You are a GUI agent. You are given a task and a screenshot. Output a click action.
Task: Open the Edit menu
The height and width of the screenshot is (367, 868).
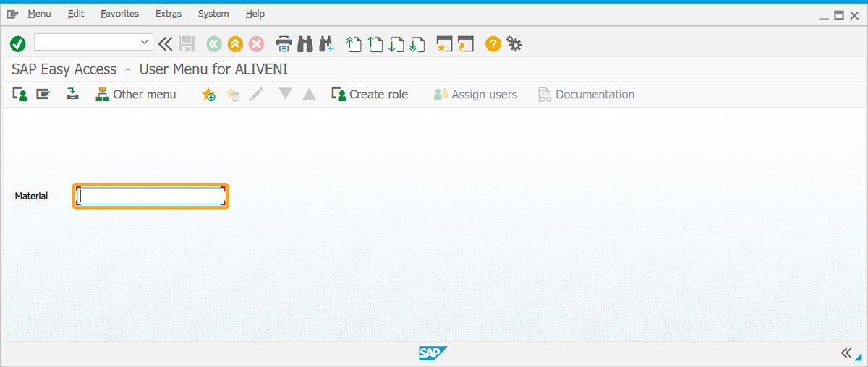click(76, 14)
